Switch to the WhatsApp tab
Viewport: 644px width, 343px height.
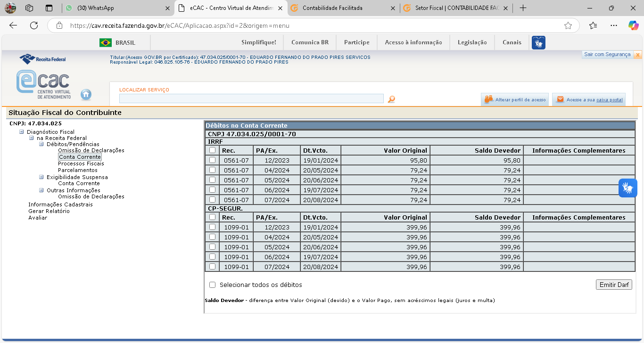click(x=117, y=8)
